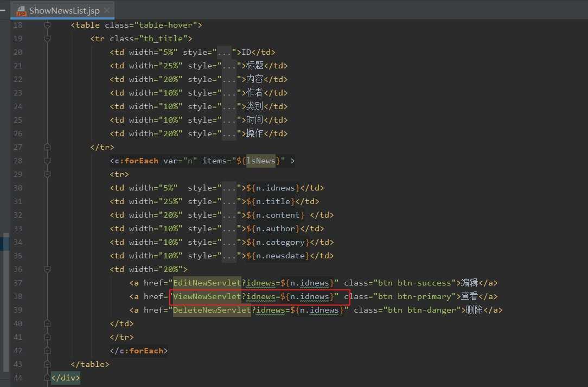The height and width of the screenshot is (387, 588).
Task: Click the 标题 header cell text
Action: 254,66
